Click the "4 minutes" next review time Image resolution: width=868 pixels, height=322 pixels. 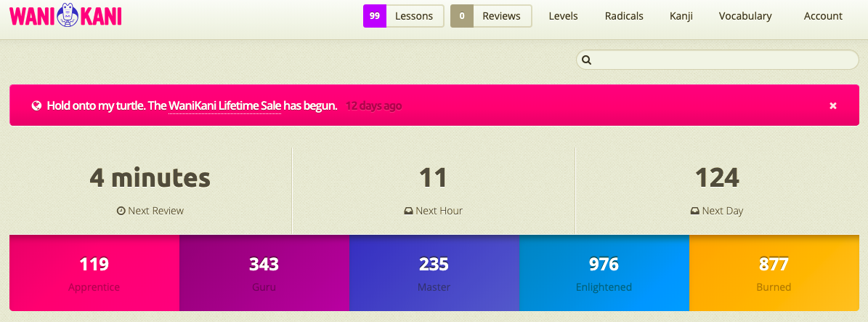150,177
